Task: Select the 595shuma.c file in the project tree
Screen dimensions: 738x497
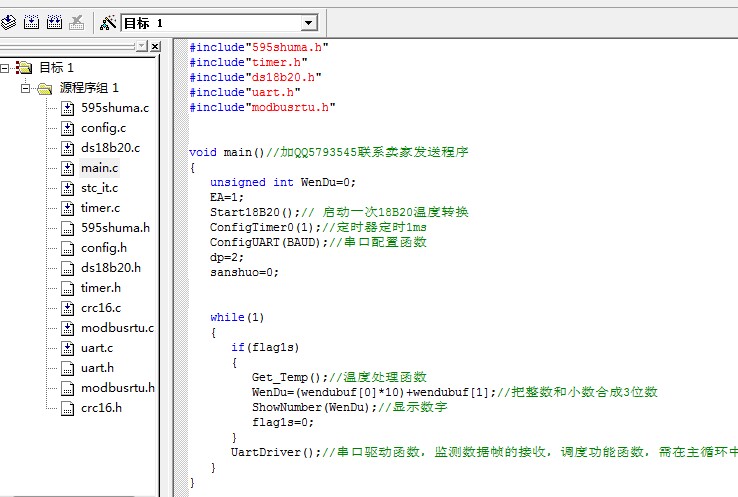Action: (115, 108)
